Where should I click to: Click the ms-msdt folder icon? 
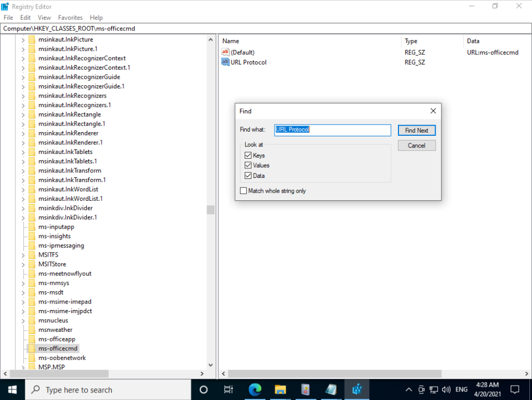point(32,292)
